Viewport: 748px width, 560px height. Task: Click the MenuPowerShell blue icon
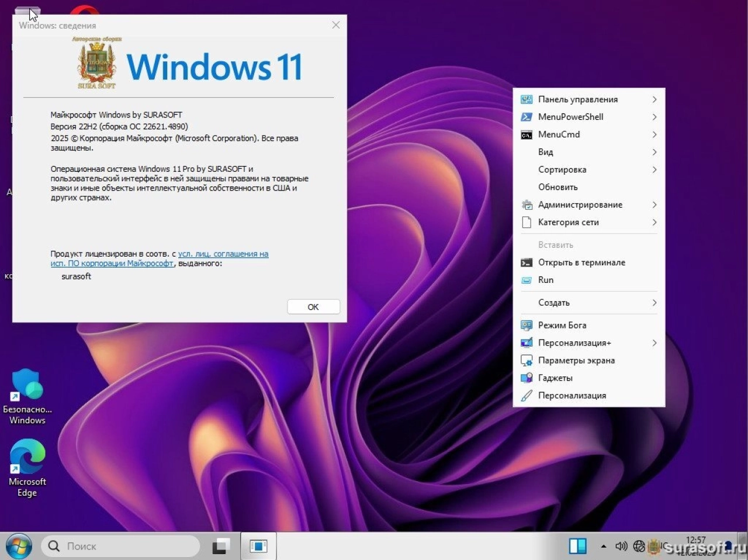[527, 117]
